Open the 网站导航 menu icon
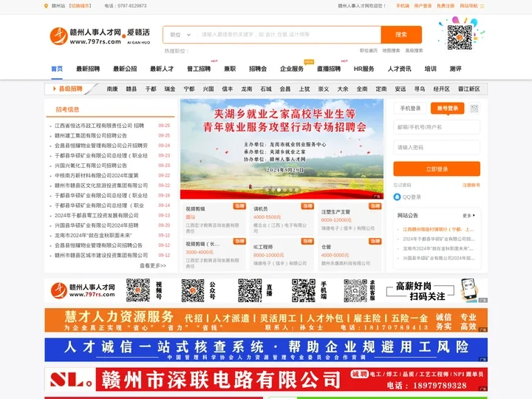 [x=482, y=6]
